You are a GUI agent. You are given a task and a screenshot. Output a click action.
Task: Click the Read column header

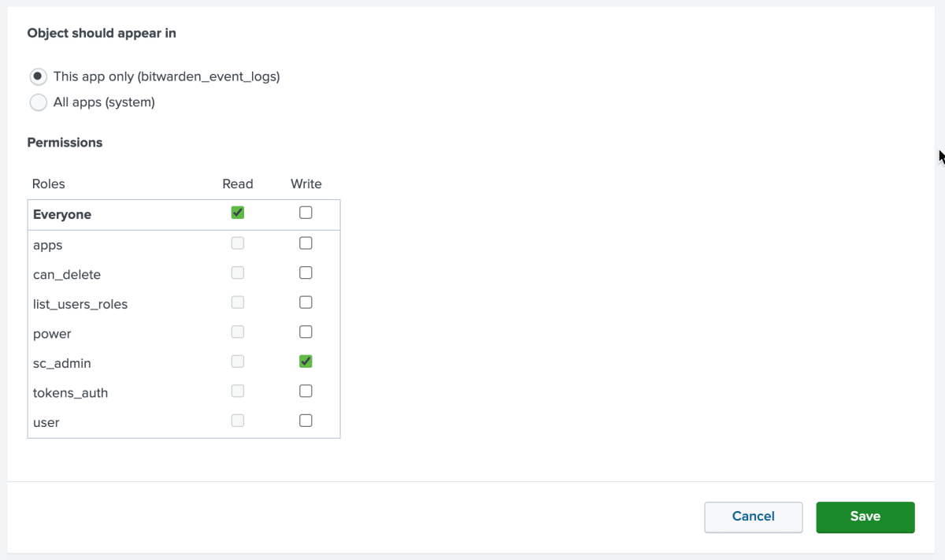pyautogui.click(x=238, y=184)
